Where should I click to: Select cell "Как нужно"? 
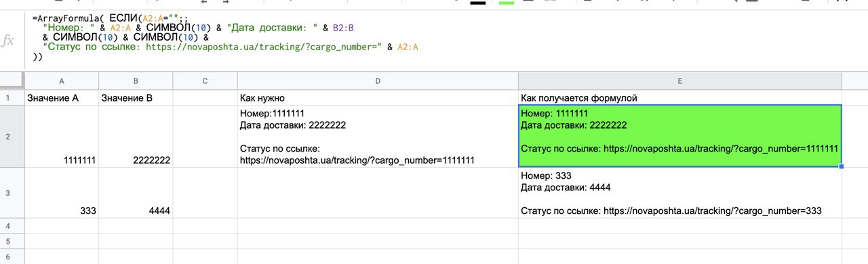pos(377,98)
